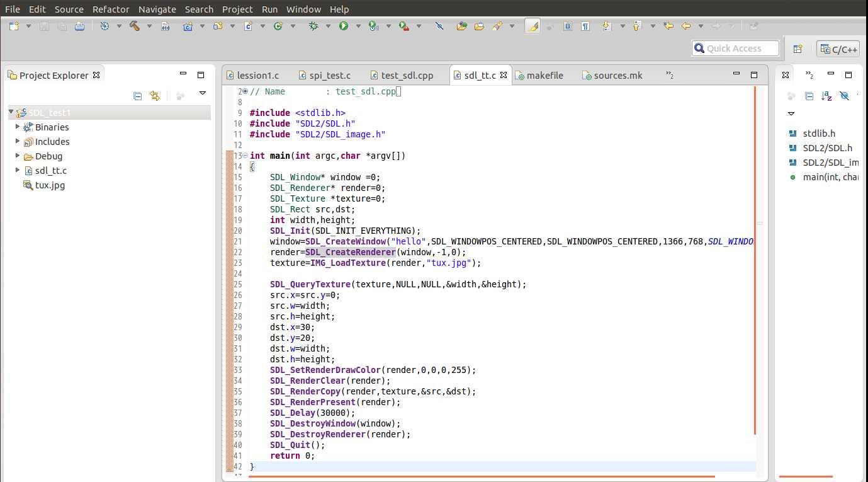Toggle Link with Editor in Project Explorer
The width and height of the screenshot is (868, 482).
(155, 96)
